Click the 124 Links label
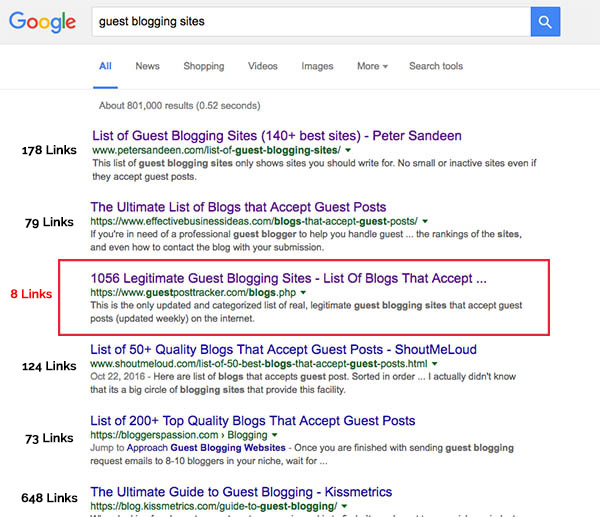Screen dimensions: 600x517 49,366
